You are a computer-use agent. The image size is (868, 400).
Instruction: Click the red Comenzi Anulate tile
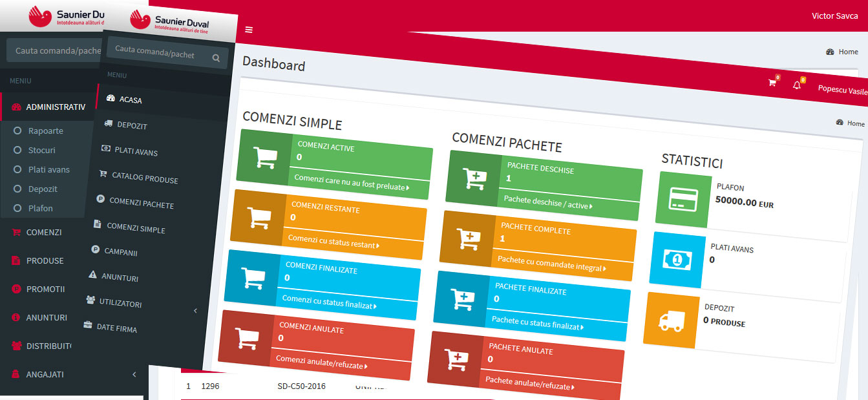pos(316,344)
